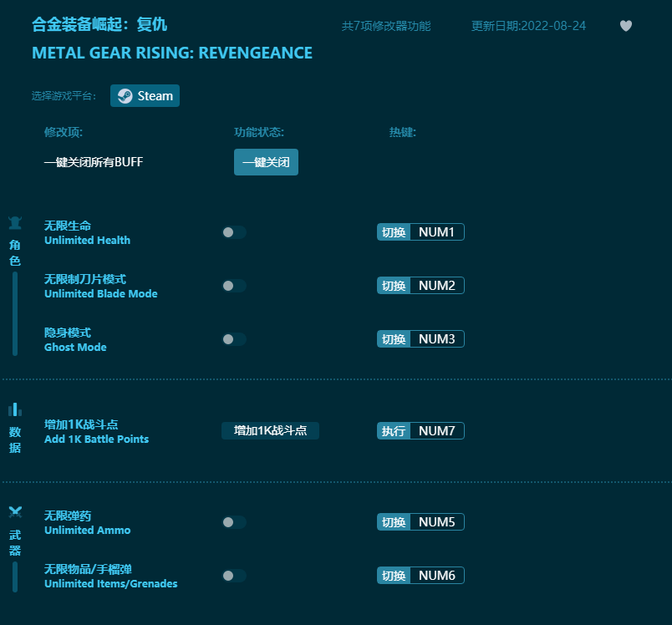Turn on Ghost Mode switch
The image size is (672, 625).
point(234,339)
